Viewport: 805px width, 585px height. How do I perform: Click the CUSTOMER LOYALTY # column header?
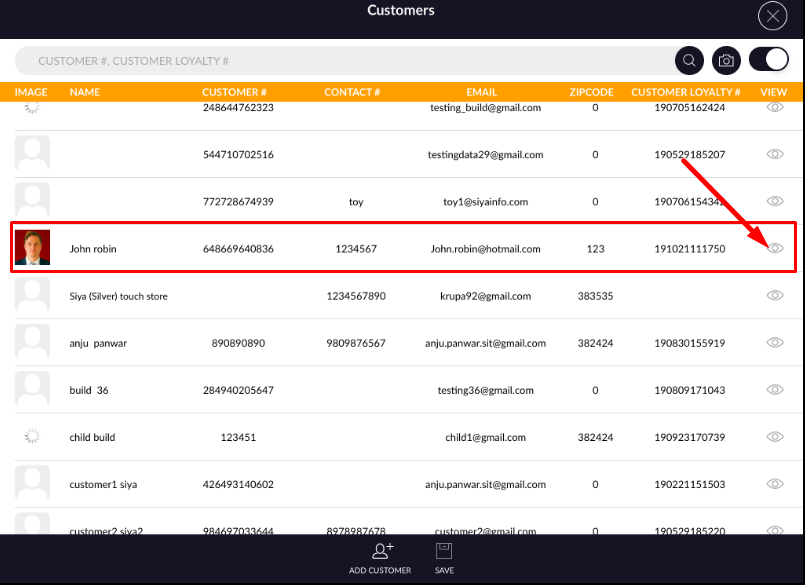click(685, 92)
